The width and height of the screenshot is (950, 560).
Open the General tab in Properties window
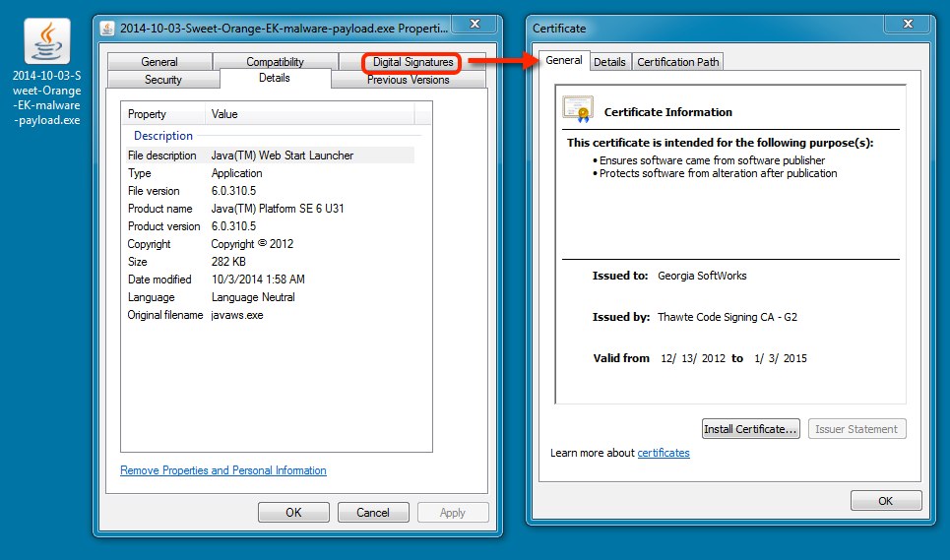pyautogui.click(x=159, y=62)
